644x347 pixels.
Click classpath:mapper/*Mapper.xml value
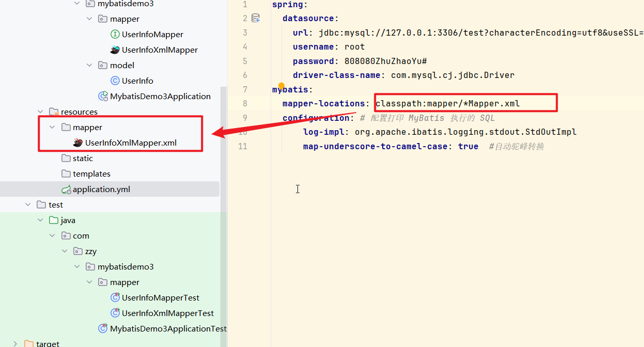pyautogui.click(x=447, y=104)
